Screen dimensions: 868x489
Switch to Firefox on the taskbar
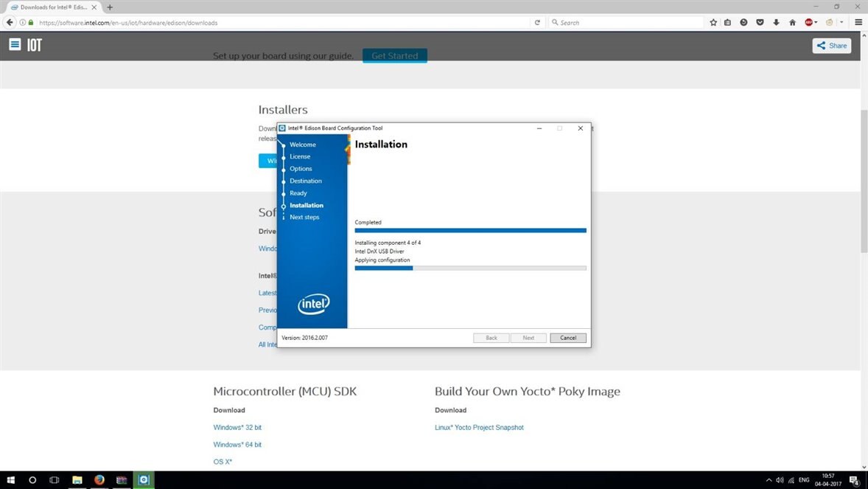(x=99, y=480)
